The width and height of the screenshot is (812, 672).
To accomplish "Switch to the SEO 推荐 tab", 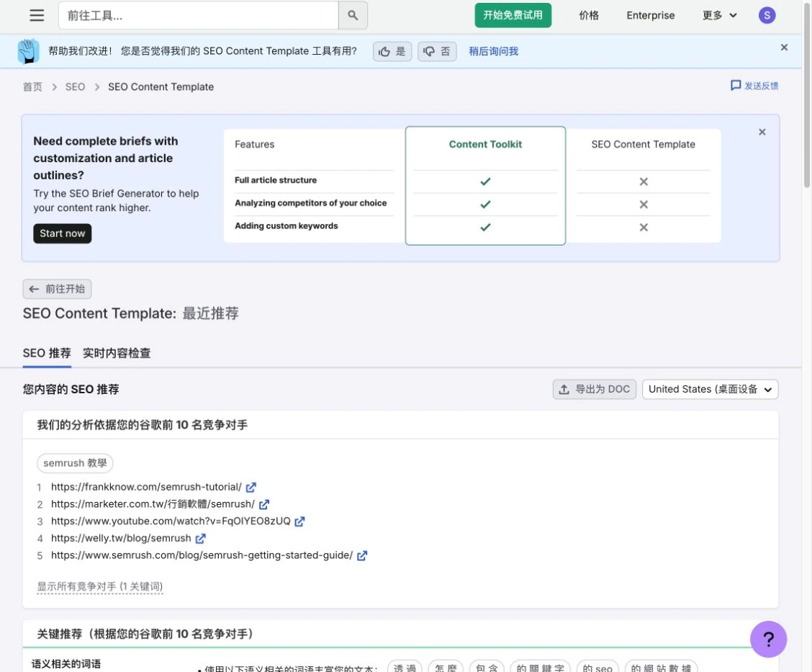I will [x=47, y=354].
